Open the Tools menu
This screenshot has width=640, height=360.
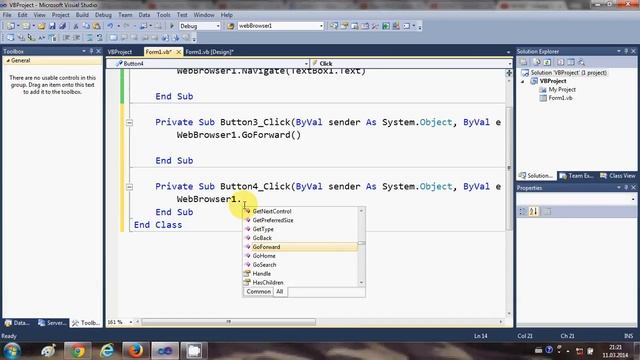[164, 15]
